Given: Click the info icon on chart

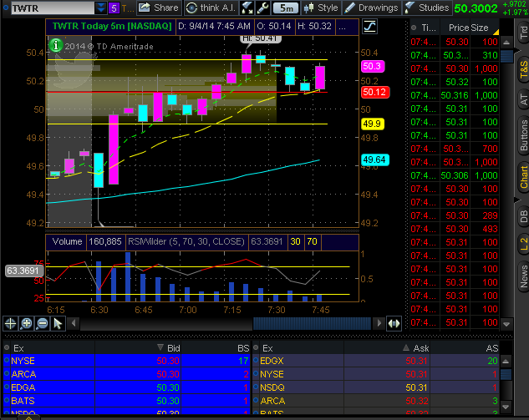Looking at the screenshot, I should (x=56, y=45).
